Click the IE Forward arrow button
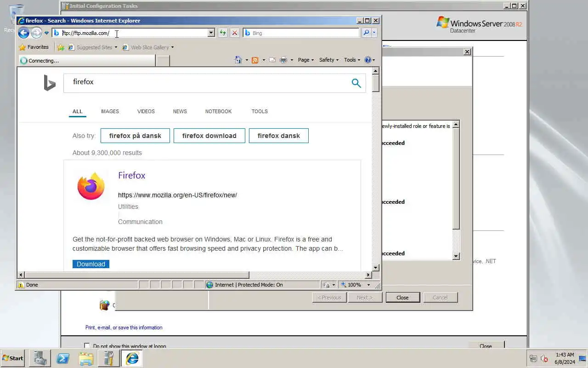 coord(36,33)
